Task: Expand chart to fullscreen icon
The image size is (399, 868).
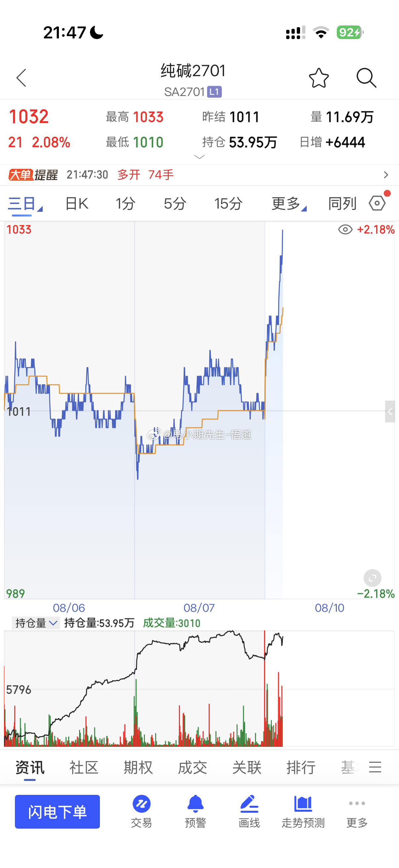Action: click(x=373, y=578)
